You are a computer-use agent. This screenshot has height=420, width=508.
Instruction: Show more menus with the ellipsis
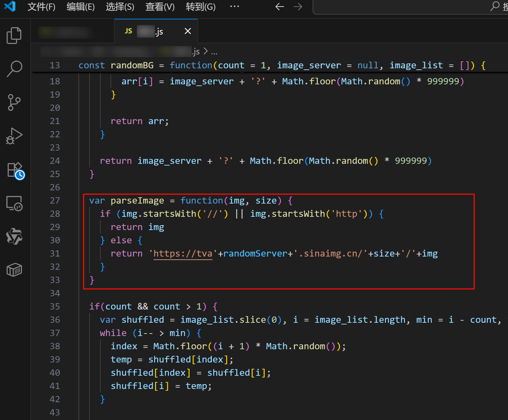(x=234, y=6)
